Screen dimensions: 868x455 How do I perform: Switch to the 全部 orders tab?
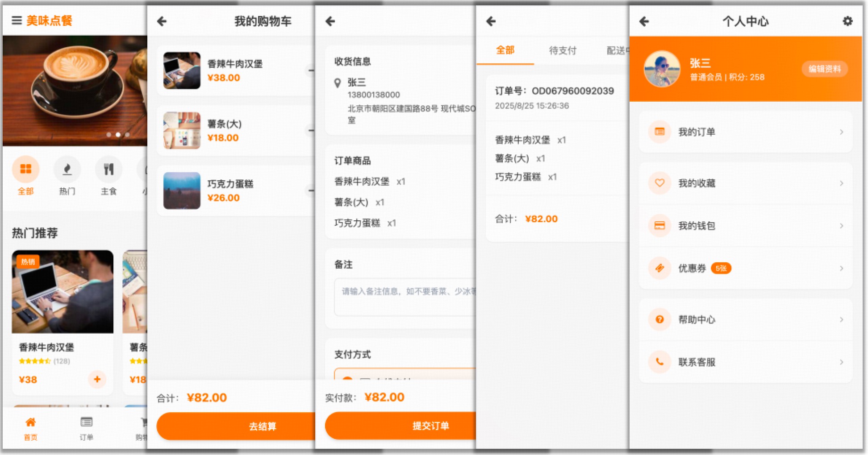505,50
